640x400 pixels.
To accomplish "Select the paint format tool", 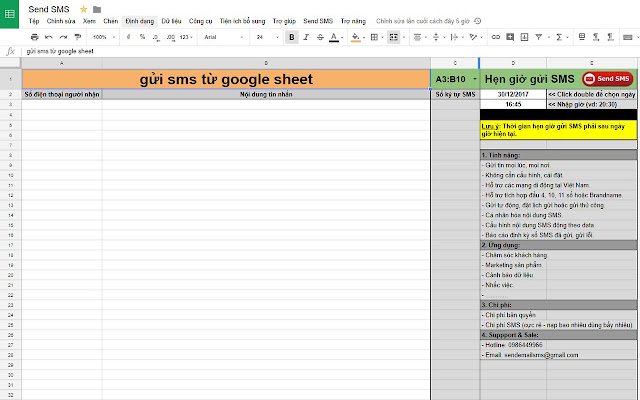I will pyautogui.click(x=78, y=37).
